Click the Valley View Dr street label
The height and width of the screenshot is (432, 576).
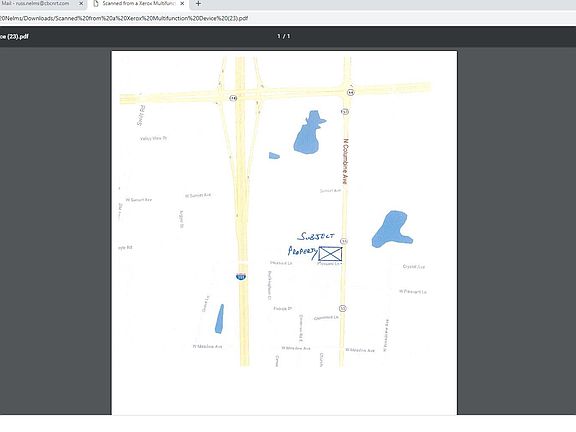click(x=154, y=138)
